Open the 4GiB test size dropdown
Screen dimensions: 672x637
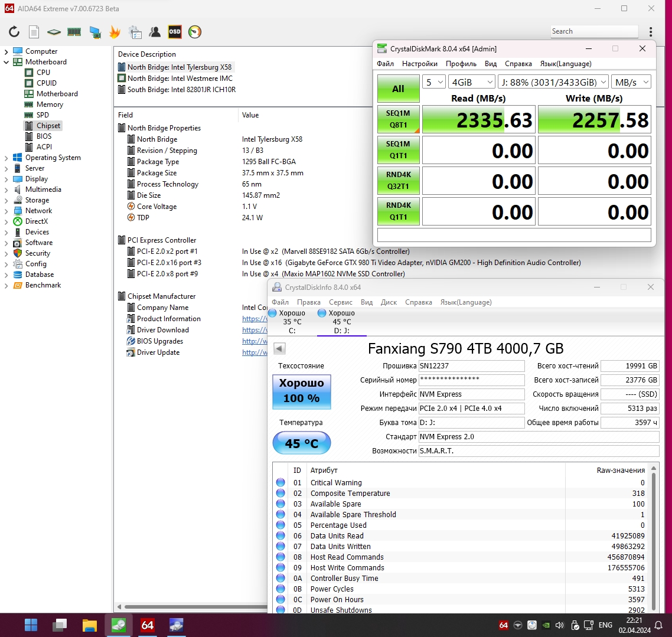tap(471, 82)
